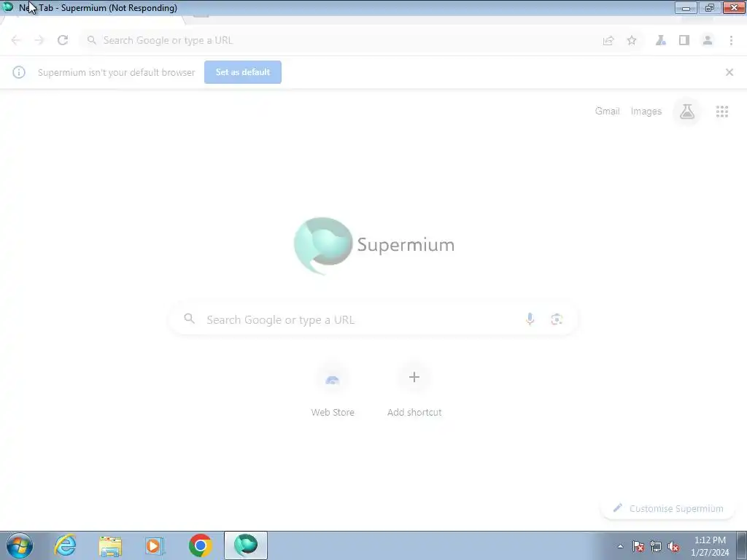Image resolution: width=747 pixels, height=560 pixels.
Task: Launch Google Chrome from the taskbar
Action: (200, 545)
